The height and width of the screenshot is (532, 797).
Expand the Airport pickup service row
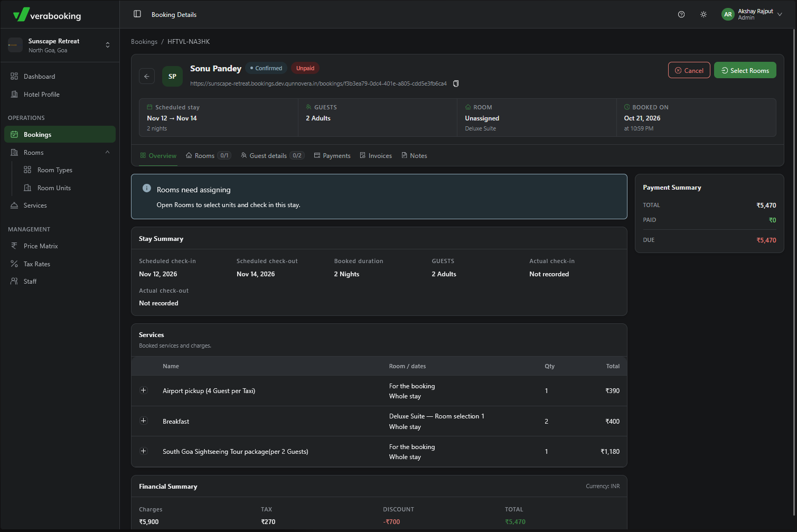point(143,390)
